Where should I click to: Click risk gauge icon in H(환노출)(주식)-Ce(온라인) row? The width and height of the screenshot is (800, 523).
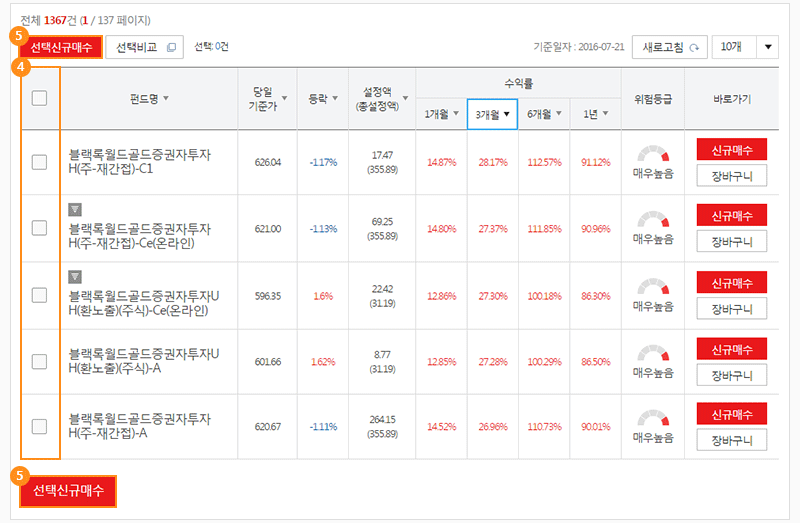(x=653, y=287)
